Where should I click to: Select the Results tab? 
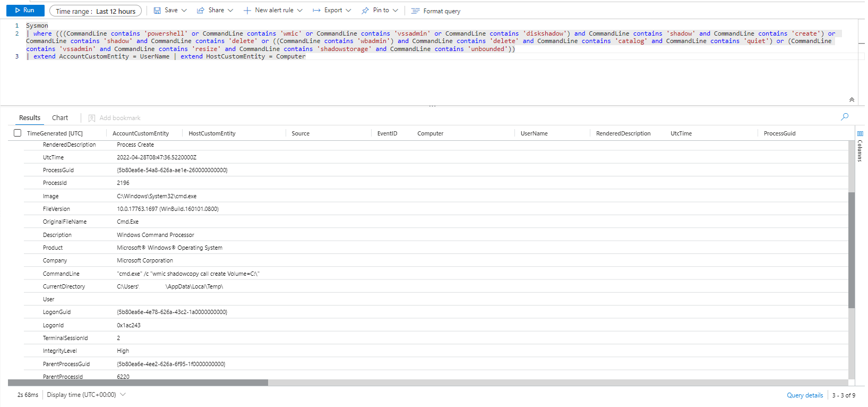(30, 118)
